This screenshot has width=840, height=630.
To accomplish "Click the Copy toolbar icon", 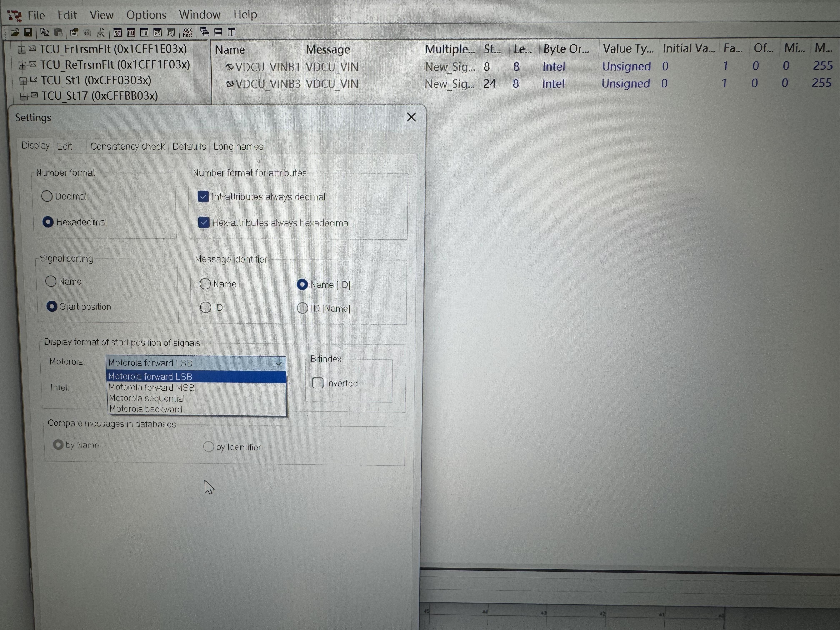I will coord(44,33).
